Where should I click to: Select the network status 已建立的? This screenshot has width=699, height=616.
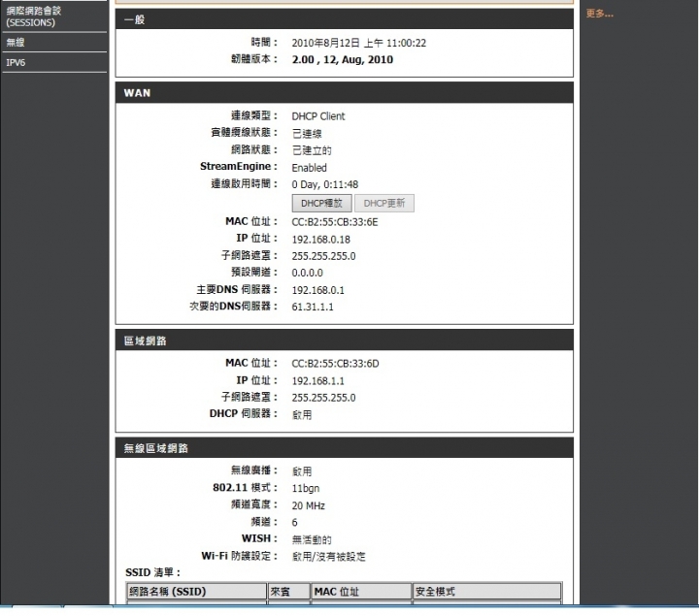point(312,150)
